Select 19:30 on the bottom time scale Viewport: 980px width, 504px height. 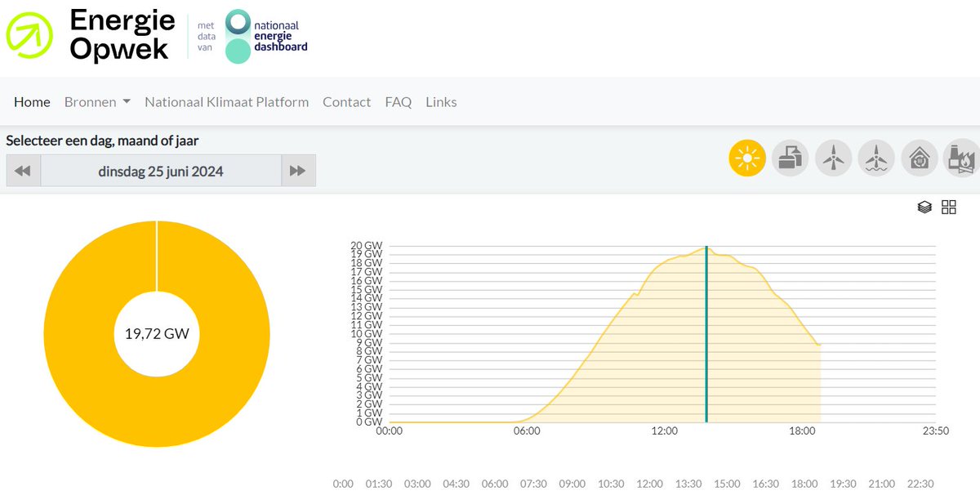tap(843, 484)
